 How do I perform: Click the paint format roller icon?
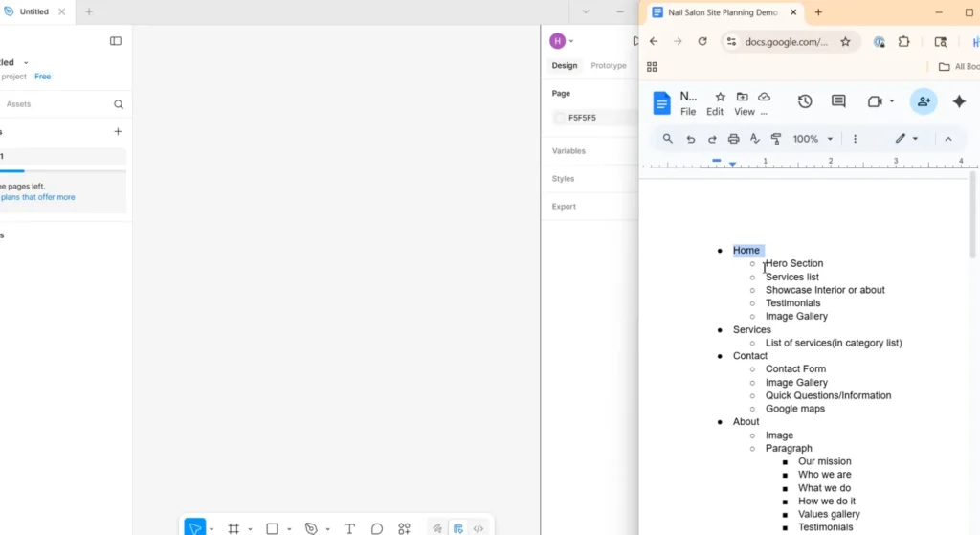[776, 139]
